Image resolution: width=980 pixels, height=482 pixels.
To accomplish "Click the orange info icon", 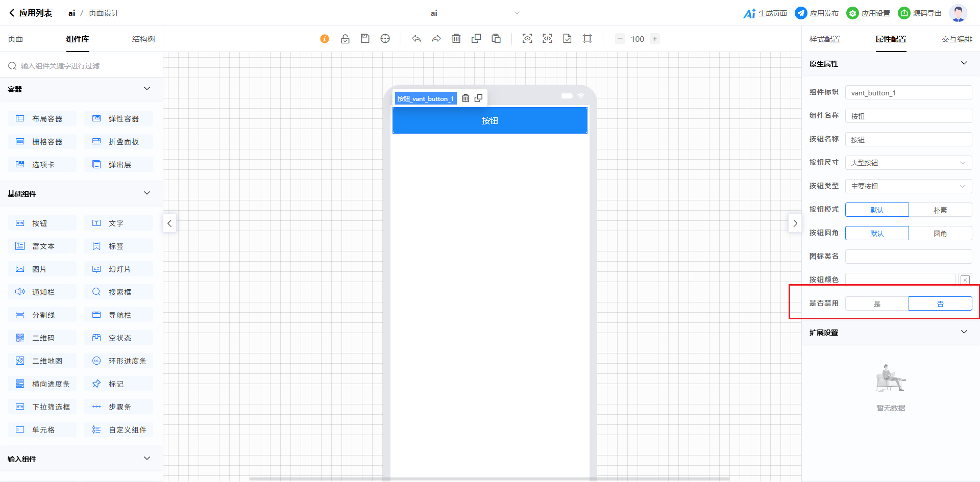I will click(325, 39).
